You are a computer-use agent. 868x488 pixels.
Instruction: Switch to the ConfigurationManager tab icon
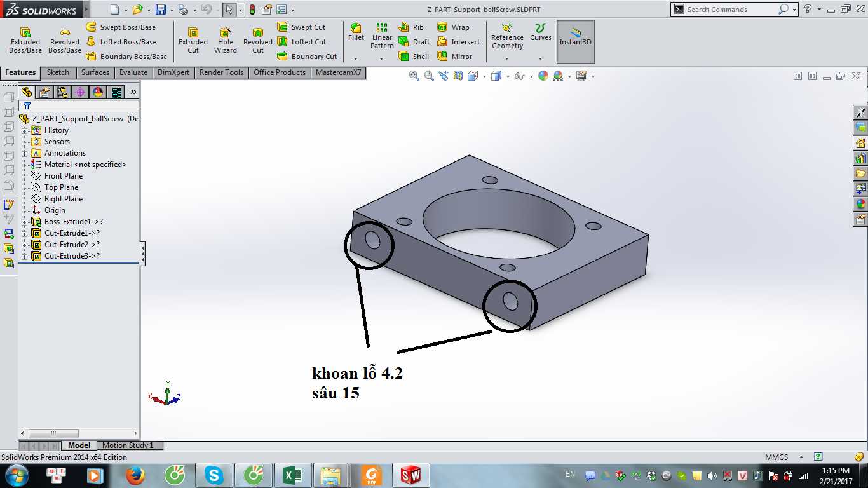pyautogui.click(x=62, y=92)
